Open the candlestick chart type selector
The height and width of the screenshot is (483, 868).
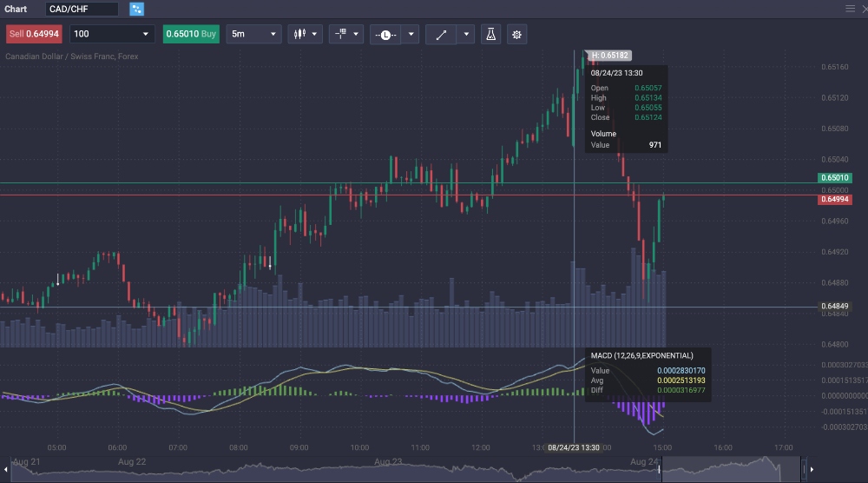(305, 35)
